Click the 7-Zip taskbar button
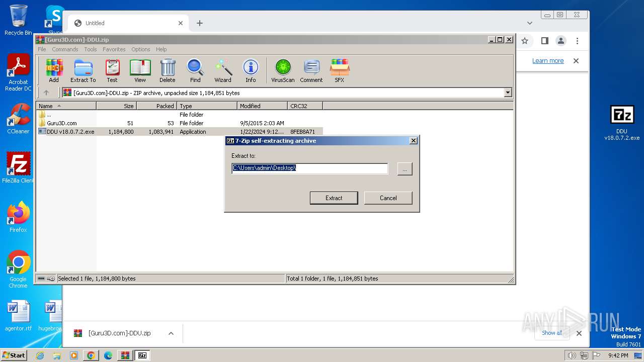The image size is (644, 362). click(x=142, y=355)
